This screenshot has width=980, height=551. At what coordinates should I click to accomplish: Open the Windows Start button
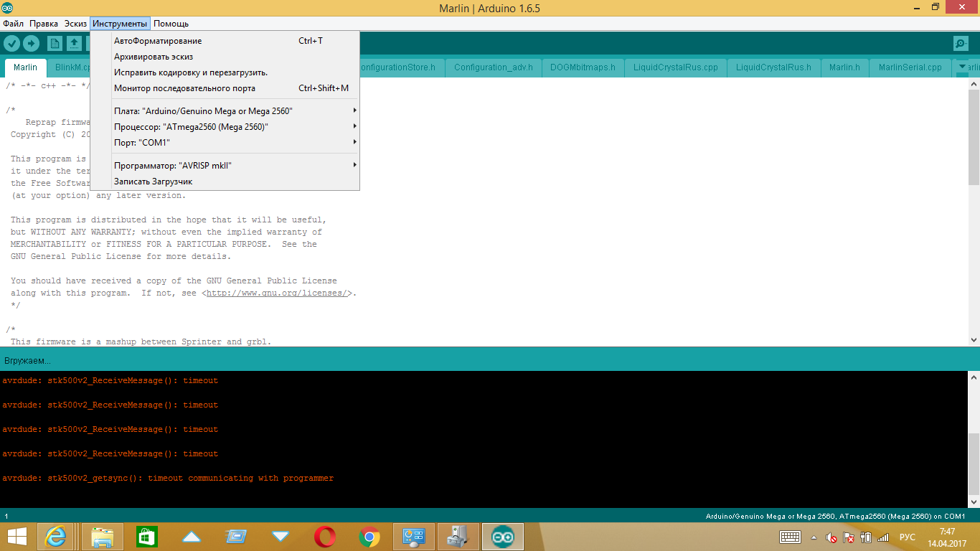17,537
